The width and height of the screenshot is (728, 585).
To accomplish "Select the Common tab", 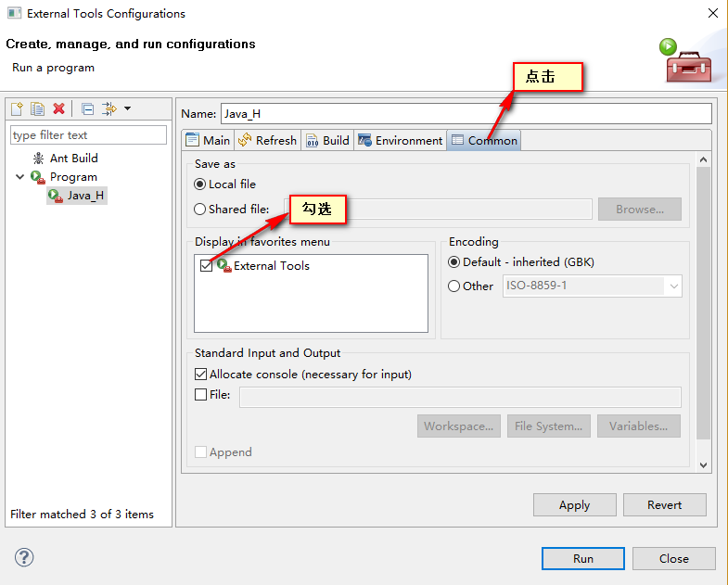I will coord(484,140).
